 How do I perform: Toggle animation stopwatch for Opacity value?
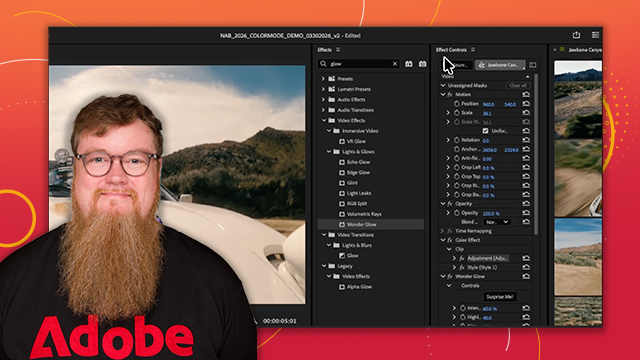click(x=457, y=213)
